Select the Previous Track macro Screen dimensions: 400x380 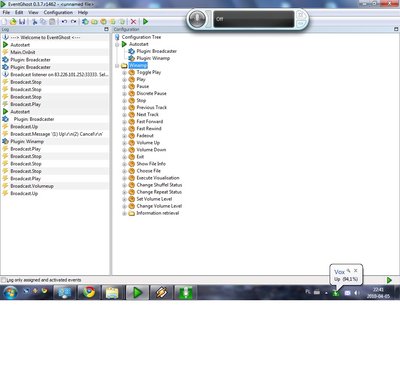(x=152, y=108)
